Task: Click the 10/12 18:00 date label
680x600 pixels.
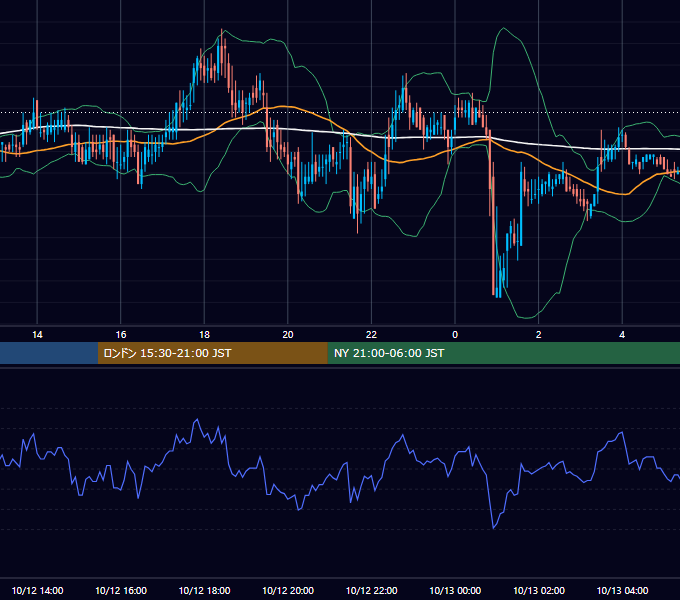Action: pos(204,590)
